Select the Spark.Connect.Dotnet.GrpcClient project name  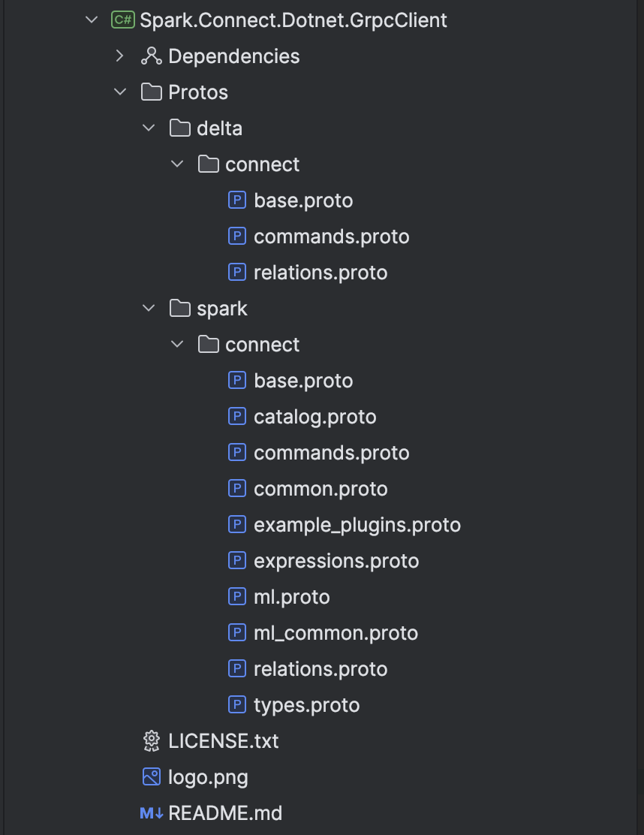(293, 20)
